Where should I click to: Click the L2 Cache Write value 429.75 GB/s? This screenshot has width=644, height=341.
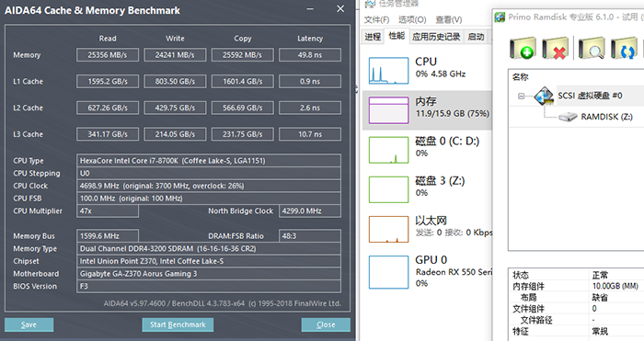tap(175, 108)
